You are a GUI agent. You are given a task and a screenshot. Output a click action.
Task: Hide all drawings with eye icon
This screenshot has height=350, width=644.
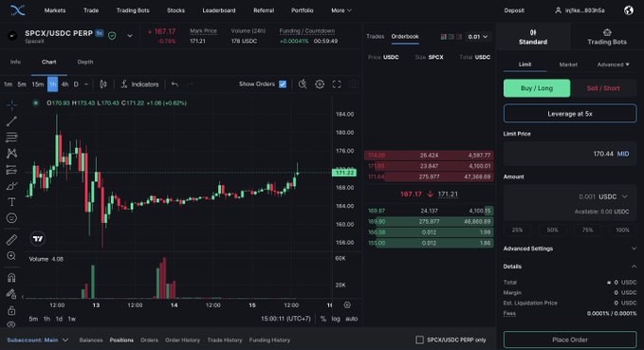(11, 324)
